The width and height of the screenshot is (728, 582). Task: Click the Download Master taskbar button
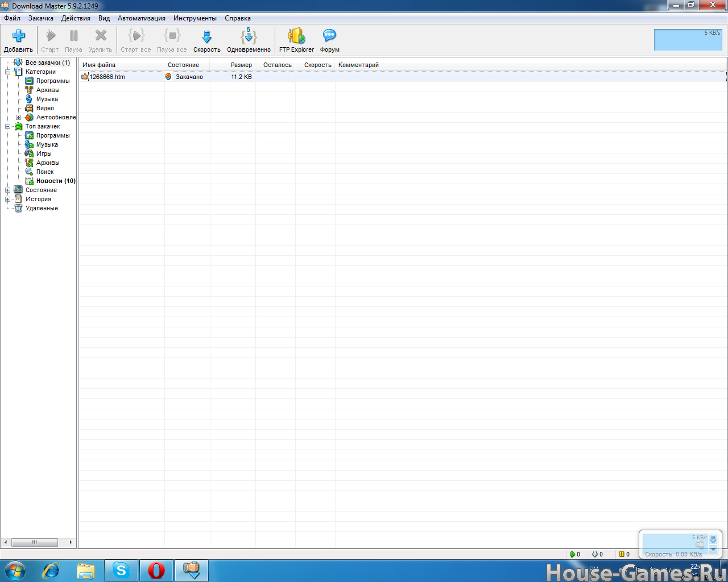tap(192, 571)
